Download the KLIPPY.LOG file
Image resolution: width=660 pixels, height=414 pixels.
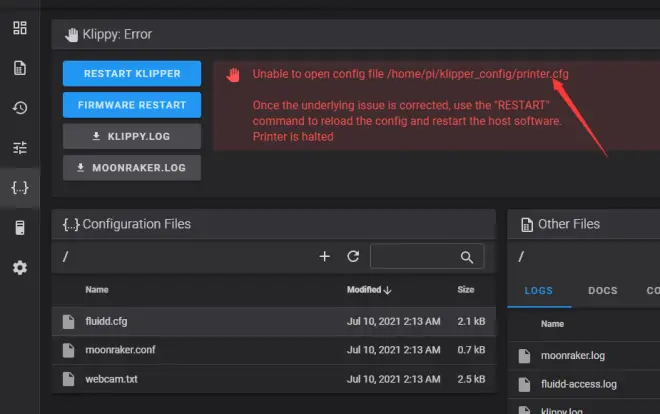pyautogui.click(x=132, y=136)
